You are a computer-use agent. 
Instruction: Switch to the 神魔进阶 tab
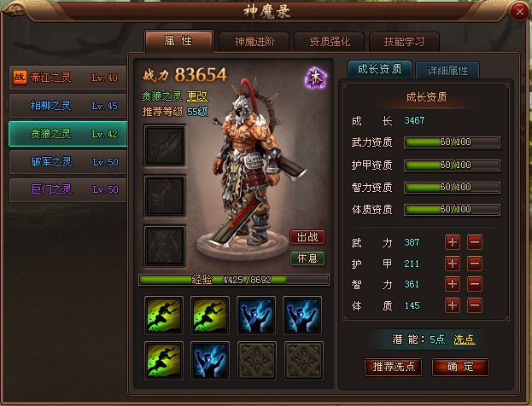(254, 42)
